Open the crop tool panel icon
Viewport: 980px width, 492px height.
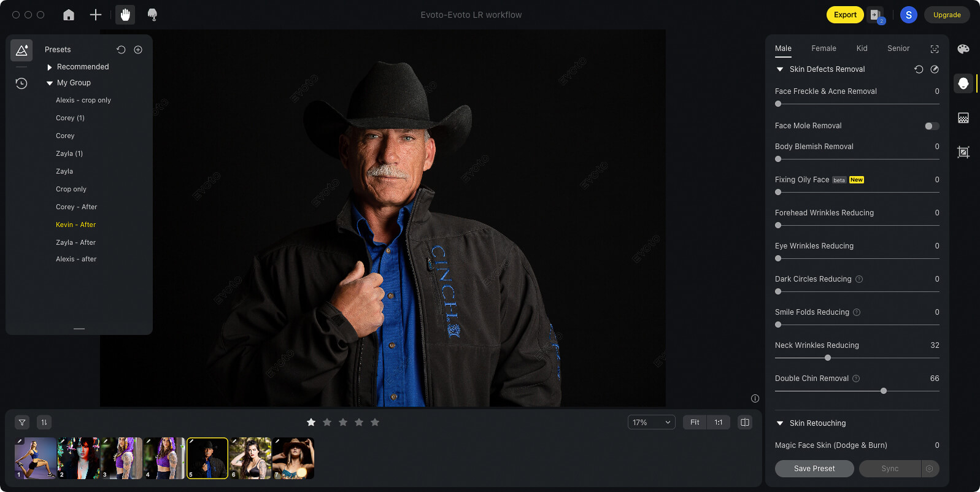coord(963,152)
